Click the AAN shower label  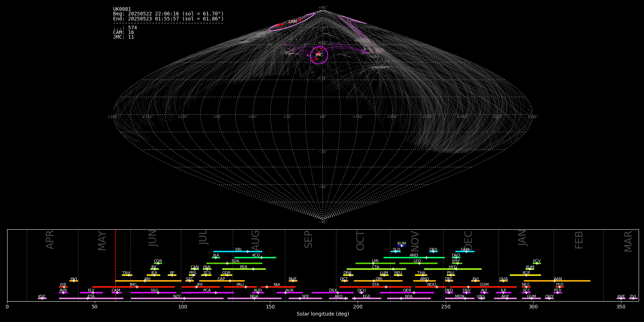pos(558,279)
